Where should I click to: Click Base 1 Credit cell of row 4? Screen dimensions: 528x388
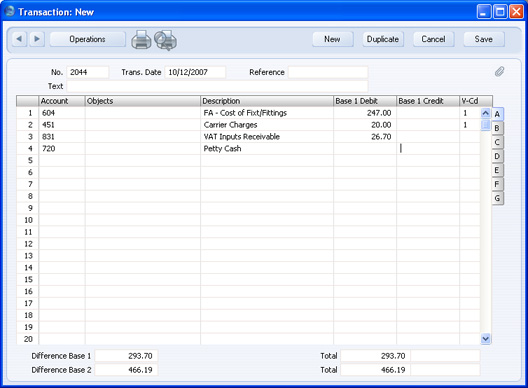(x=428, y=149)
